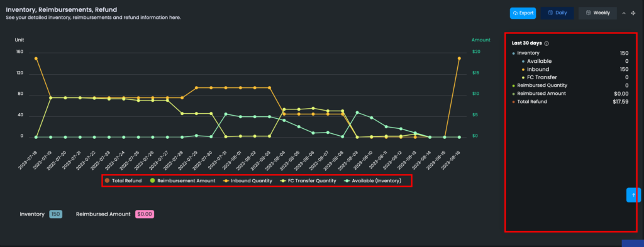Click the Reimbursed Amount row in side panel

(x=570, y=94)
